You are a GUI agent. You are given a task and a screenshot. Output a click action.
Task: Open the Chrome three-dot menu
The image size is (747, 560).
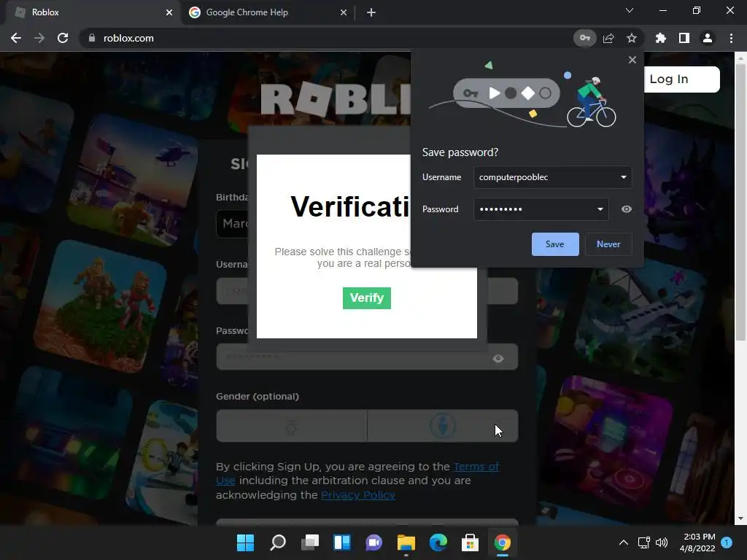731,38
